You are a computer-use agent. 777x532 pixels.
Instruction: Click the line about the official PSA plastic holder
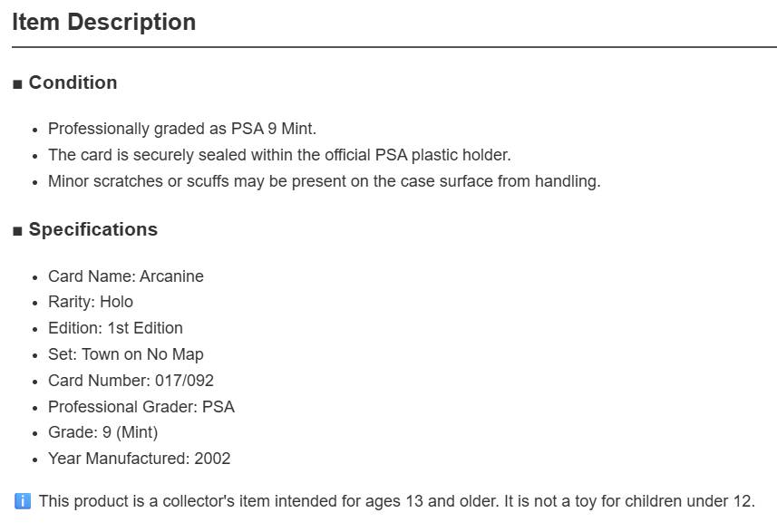pyautogui.click(x=279, y=155)
